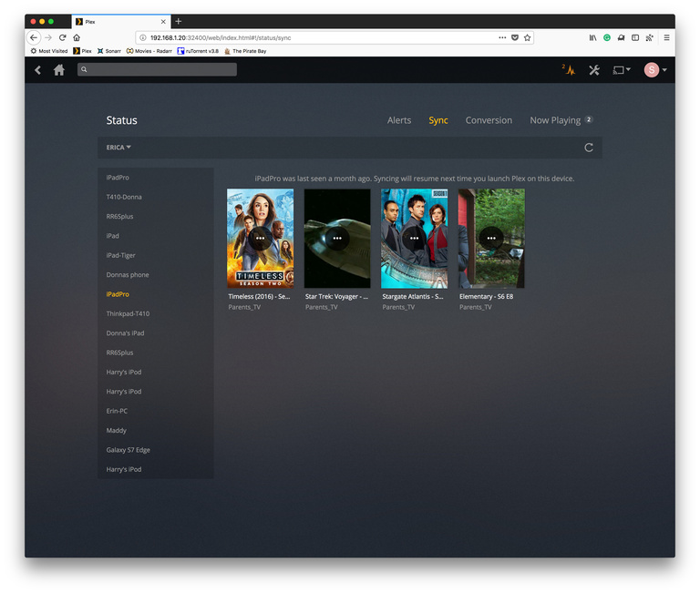This screenshot has height=593, width=700.
Task: Open page actions ellipsis in address bar
Action: click(502, 37)
